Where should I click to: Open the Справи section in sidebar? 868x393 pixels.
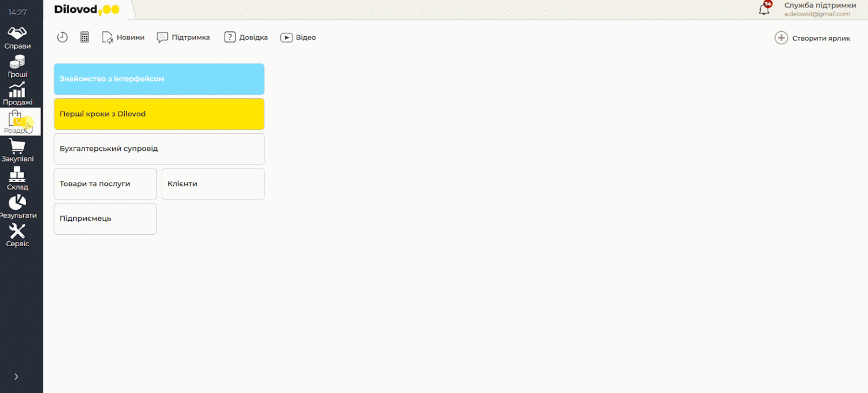18,37
